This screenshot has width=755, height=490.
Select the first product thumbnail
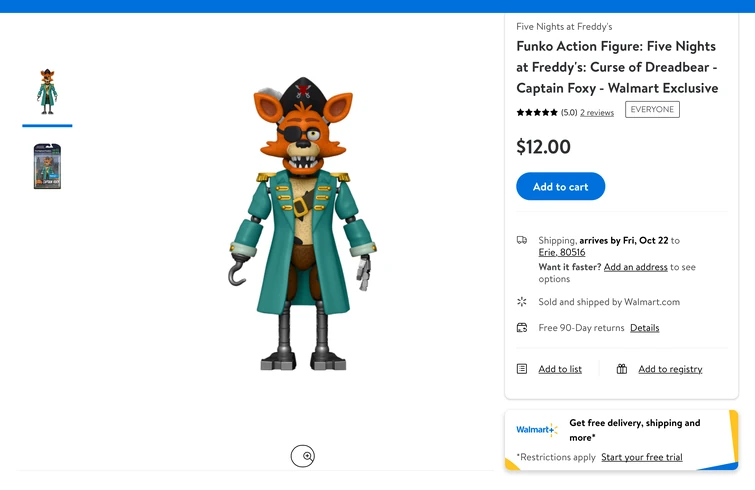[x=47, y=92]
